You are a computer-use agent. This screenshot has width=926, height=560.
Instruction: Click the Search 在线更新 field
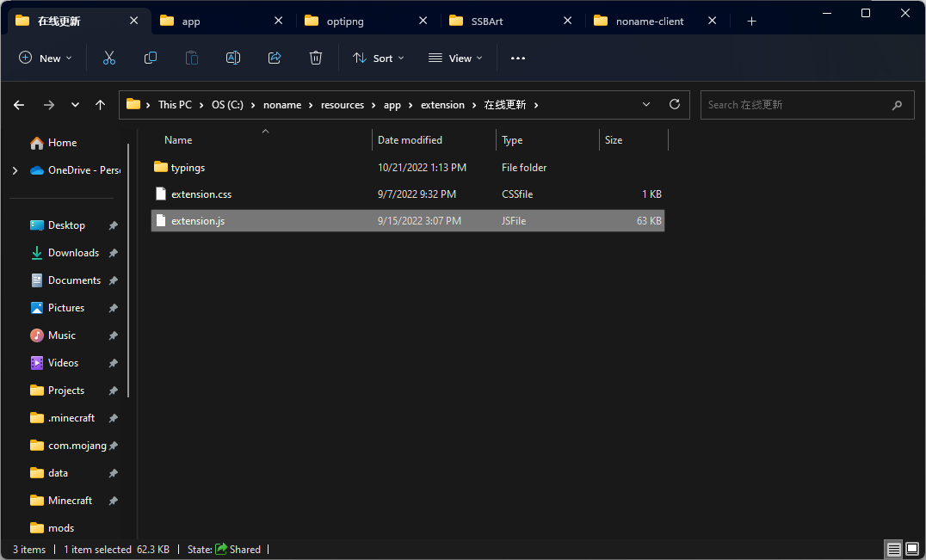click(x=796, y=105)
